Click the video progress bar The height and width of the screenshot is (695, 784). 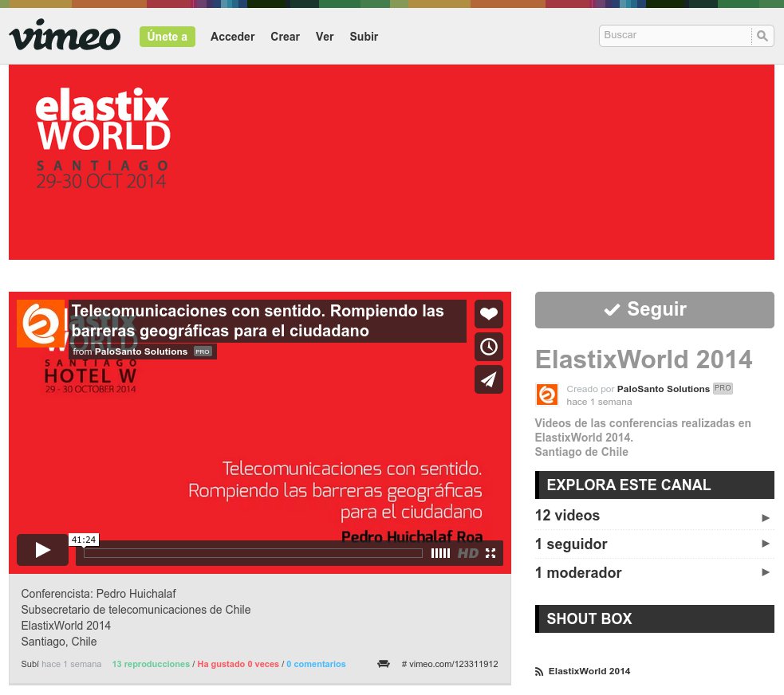253,553
